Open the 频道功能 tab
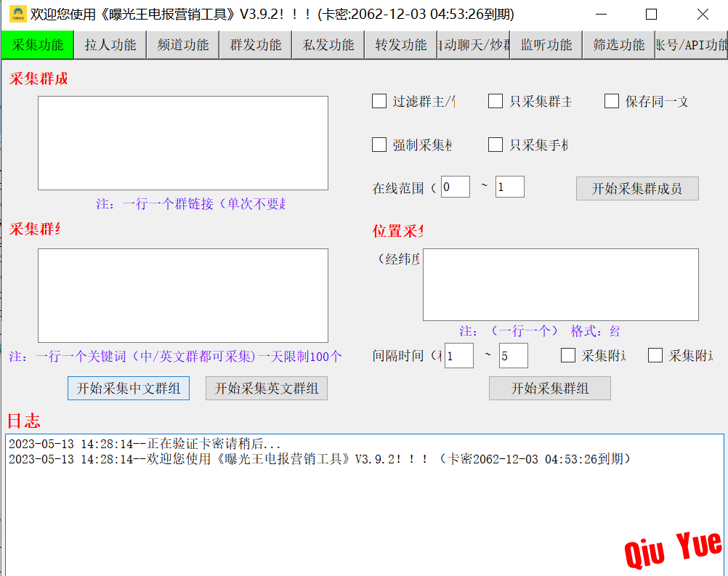728x576 pixels. click(182, 45)
